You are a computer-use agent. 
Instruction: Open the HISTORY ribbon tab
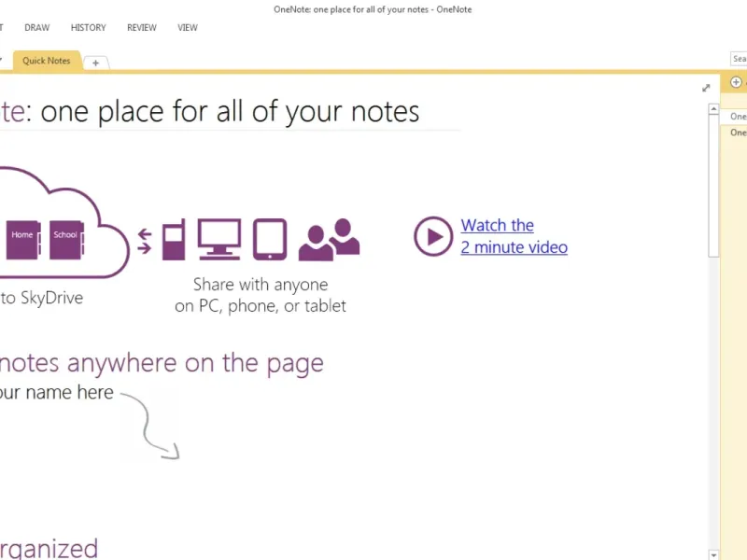coord(88,28)
